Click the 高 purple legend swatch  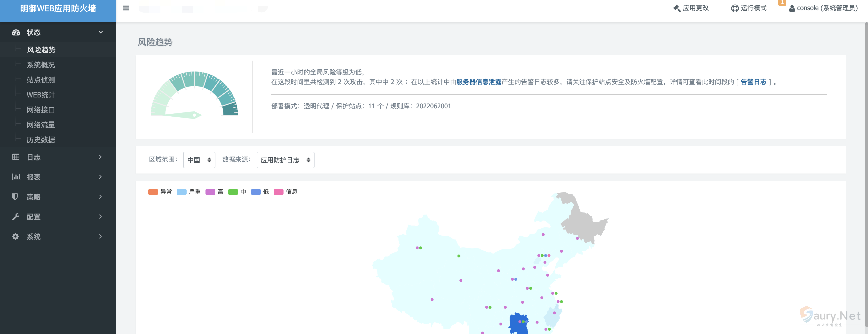click(x=210, y=192)
